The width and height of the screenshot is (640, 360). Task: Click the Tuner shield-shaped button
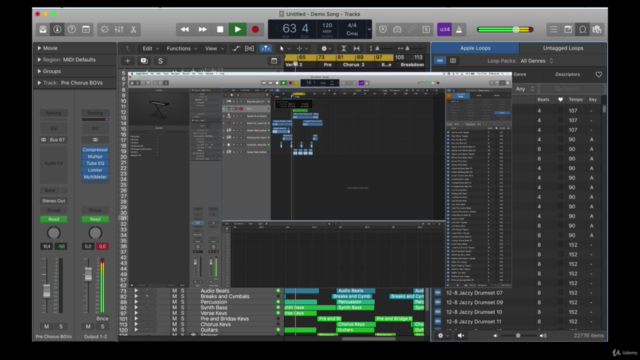383,29
